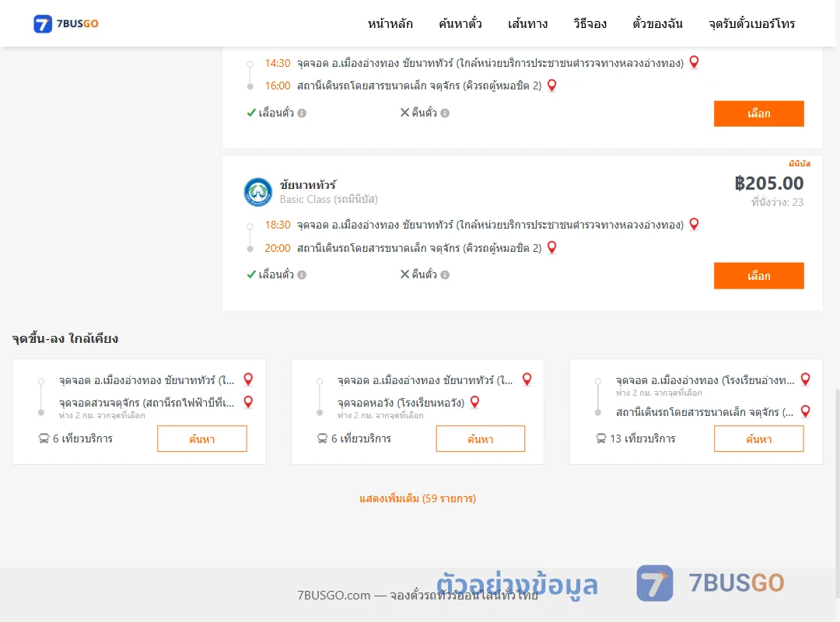Open info icon beside เลื่อนตั๋ว on 18:30 trip
The width and height of the screenshot is (840, 622).
click(x=302, y=274)
